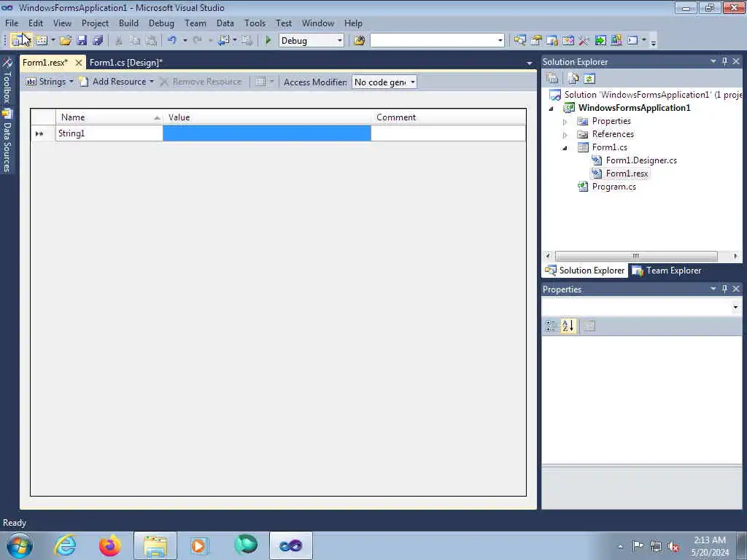Image resolution: width=747 pixels, height=560 pixels.
Task: Open the Strings resource type dropdown
Action: (49, 82)
